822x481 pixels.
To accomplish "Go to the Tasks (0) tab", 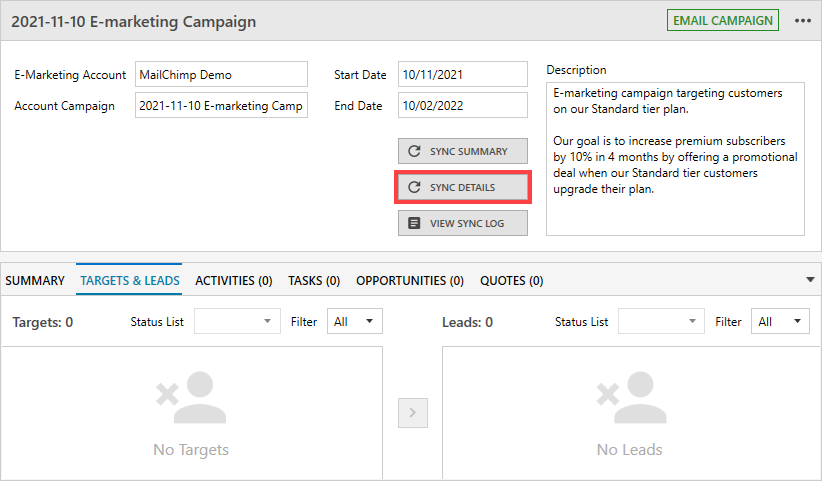I will (x=314, y=281).
